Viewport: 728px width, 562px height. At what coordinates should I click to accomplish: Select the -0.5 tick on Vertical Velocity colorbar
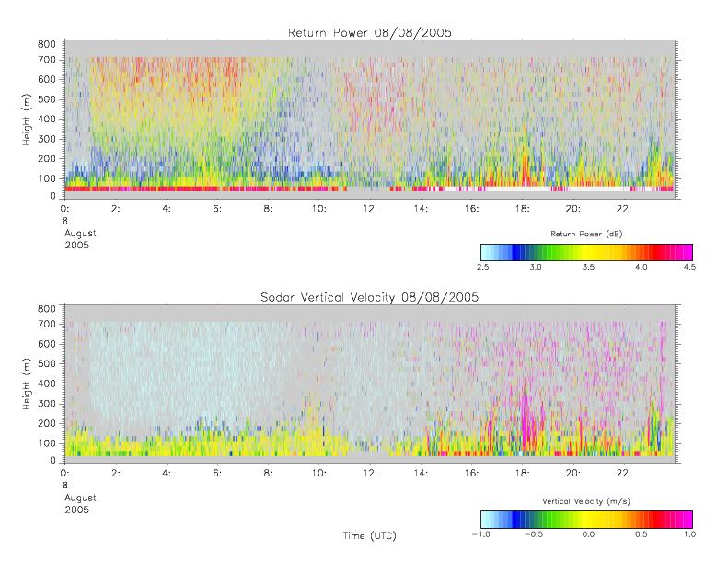click(534, 534)
